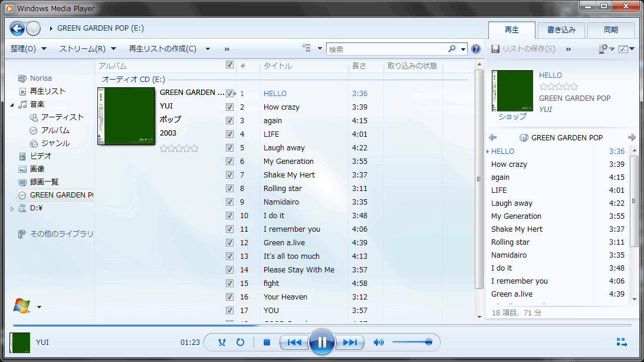
Task: Adjust the volume slider
Action: click(412, 342)
